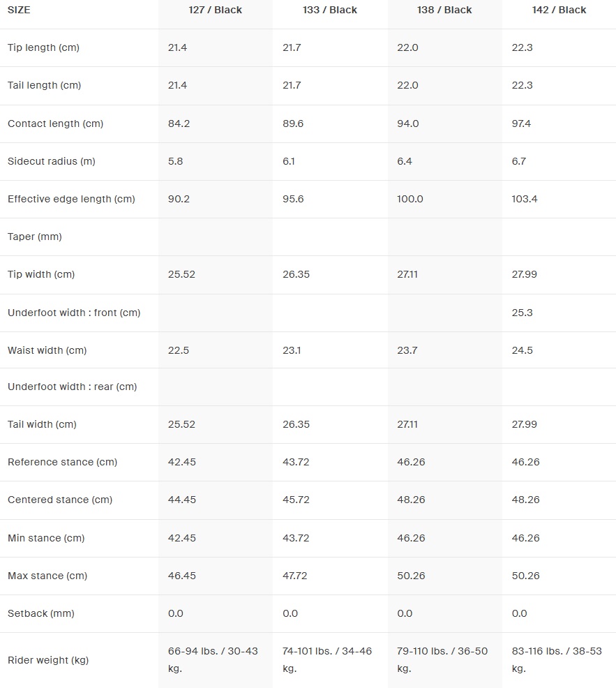Select the Tip length (cm) row label
This screenshot has width=616, height=688.
click(x=43, y=47)
